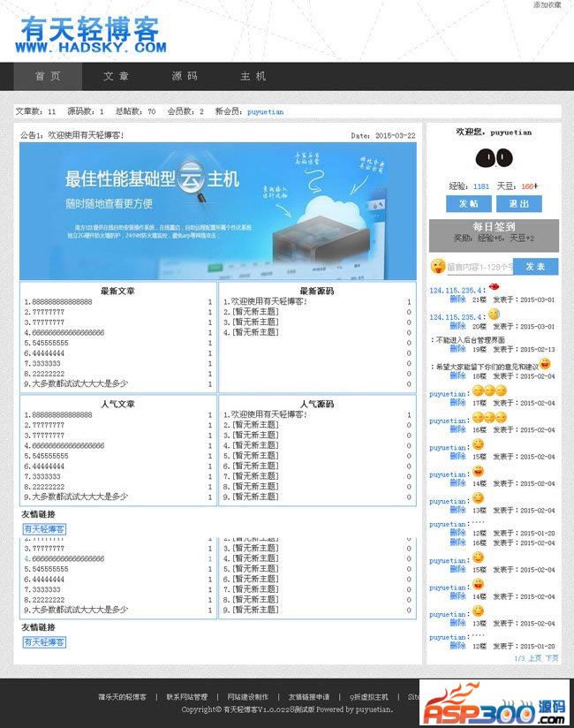Screen dimensions: 574x728
Task: Open 欢迎使用有天轻博客! in 最新源码 list
Action: (x=269, y=301)
